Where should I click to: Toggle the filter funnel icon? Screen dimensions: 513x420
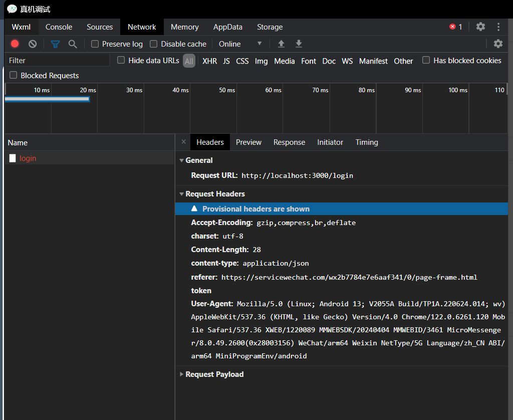pyautogui.click(x=55, y=44)
